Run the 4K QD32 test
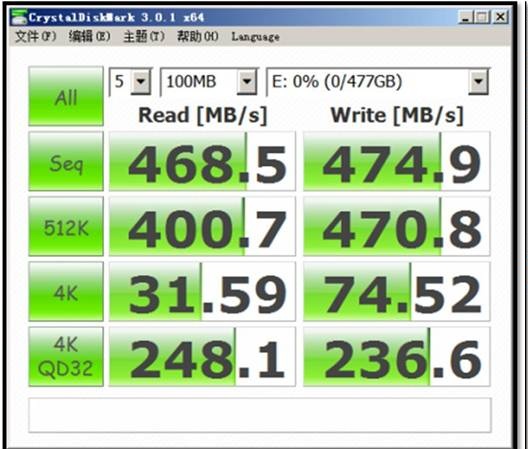The width and height of the screenshot is (528, 449). (66, 356)
